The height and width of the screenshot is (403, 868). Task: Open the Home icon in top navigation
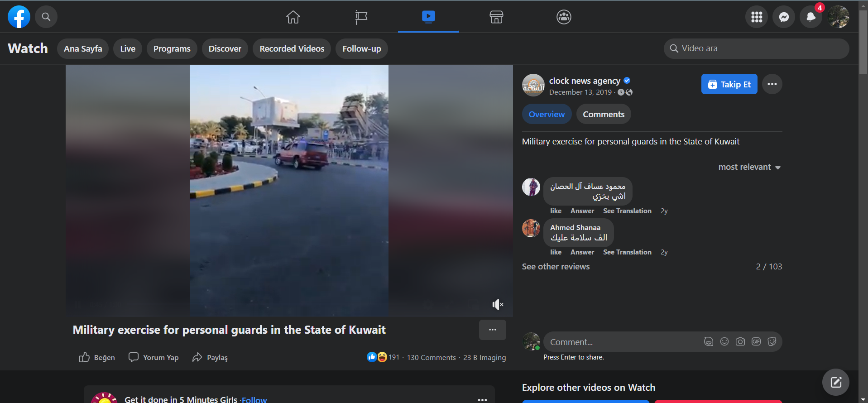(293, 17)
